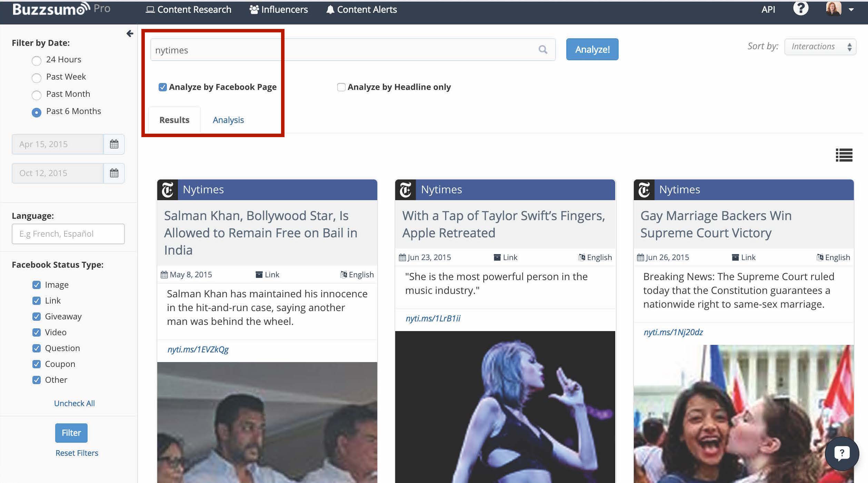
Task: Uncheck the Question status type
Action: pos(36,348)
